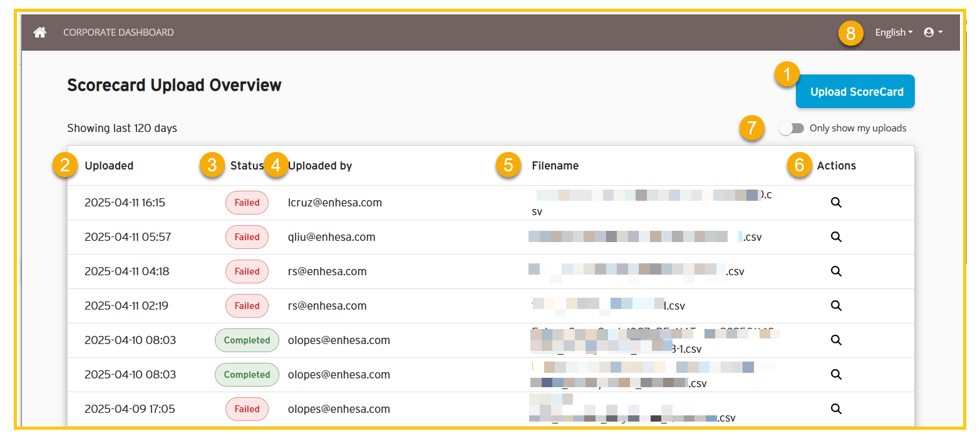Click magnifier for first Completed olopes upload
This screenshot has width=980, height=441.
click(x=836, y=340)
